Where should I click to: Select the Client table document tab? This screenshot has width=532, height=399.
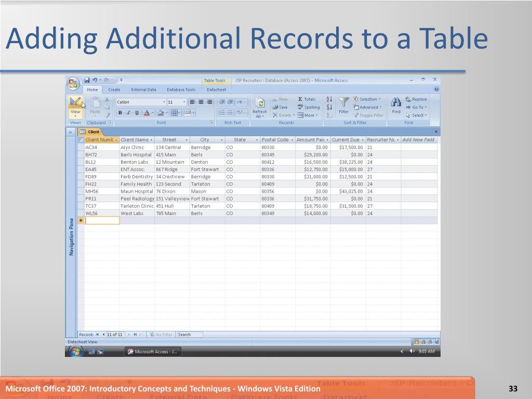pyautogui.click(x=90, y=131)
